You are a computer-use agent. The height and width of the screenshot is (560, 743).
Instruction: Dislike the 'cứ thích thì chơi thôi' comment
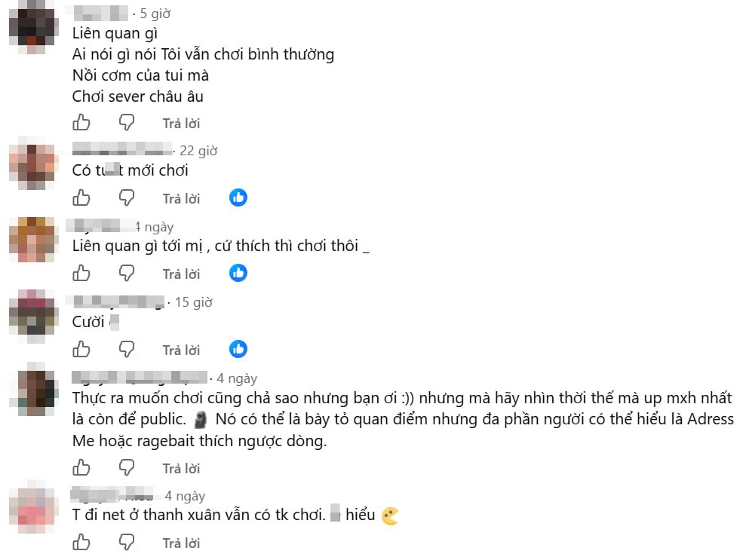click(x=127, y=273)
